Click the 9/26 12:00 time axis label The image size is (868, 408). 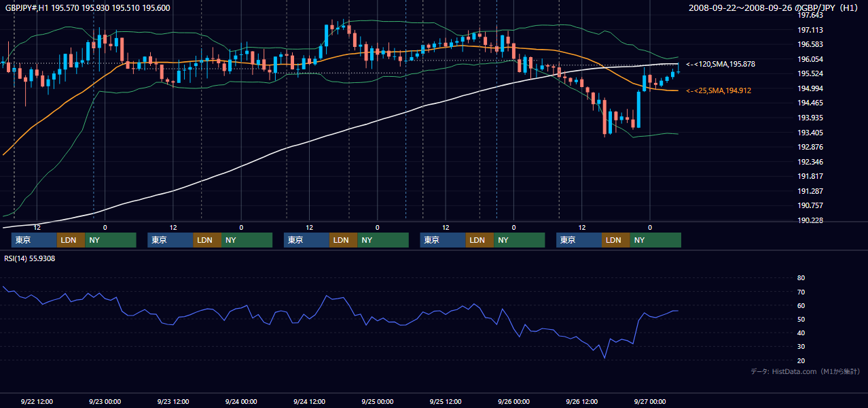(582, 401)
